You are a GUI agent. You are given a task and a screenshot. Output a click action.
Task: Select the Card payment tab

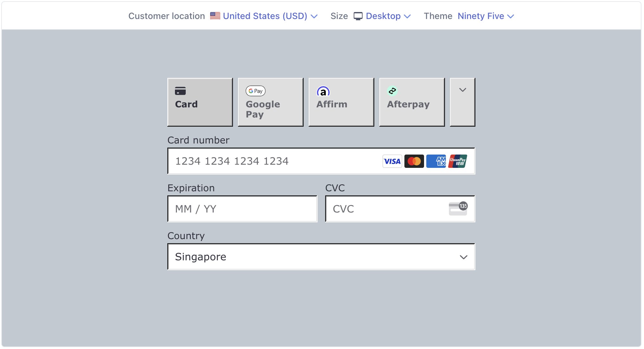pyautogui.click(x=200, y=102)
